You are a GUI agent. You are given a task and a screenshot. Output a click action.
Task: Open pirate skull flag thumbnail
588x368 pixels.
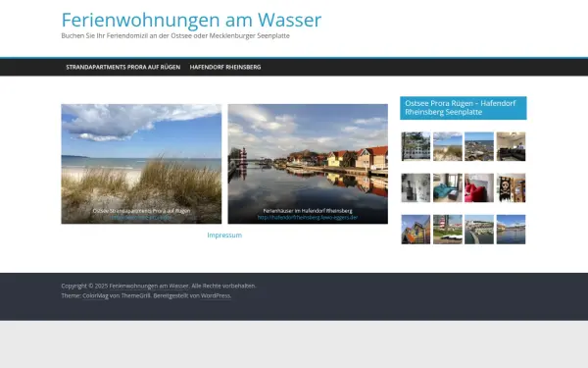[x=512, y=187]
